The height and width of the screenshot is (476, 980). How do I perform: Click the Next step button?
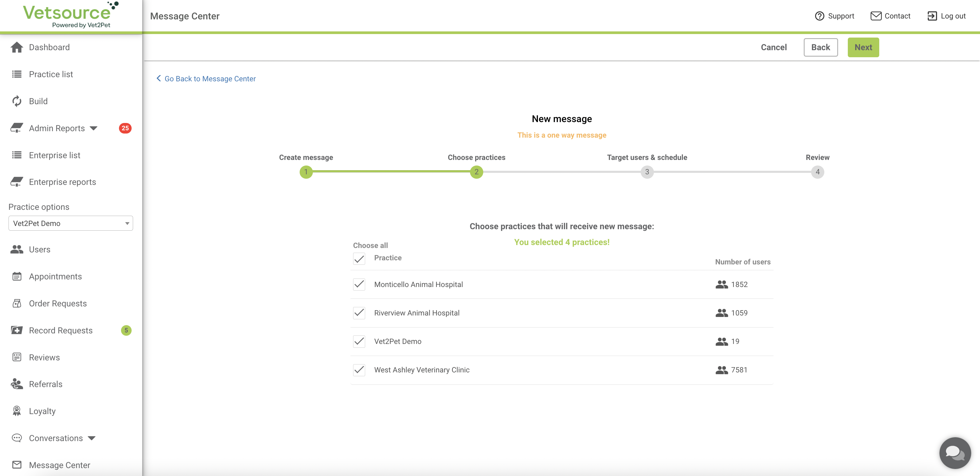tap(863, 47)
